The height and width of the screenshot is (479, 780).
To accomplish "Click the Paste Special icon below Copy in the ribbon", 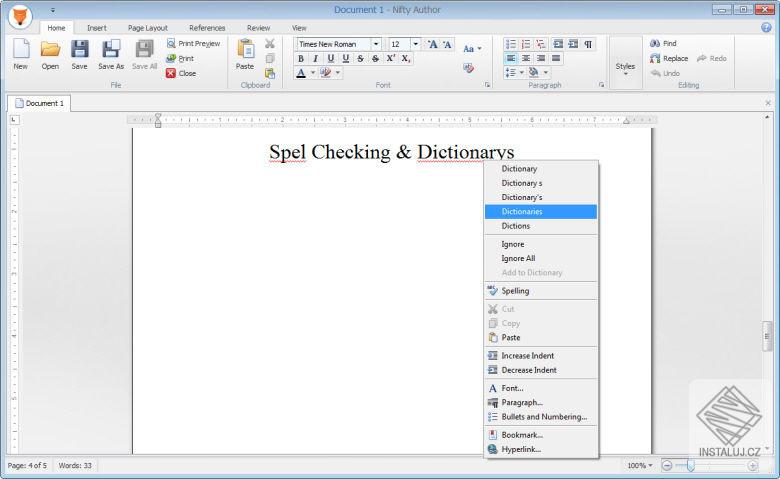I will (x=270, y=74).
